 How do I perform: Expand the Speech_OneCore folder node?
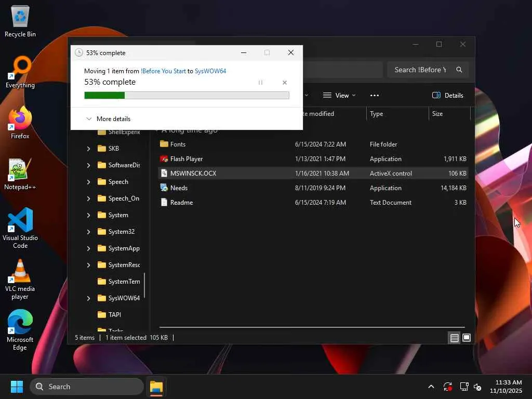[x=88, y=198]
